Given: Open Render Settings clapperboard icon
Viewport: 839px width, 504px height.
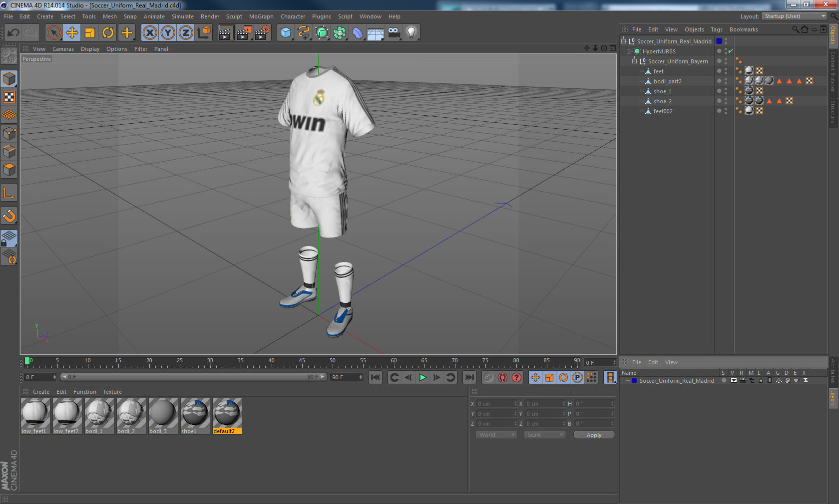Looking at the screenshot, I should [x=263, y=33].
